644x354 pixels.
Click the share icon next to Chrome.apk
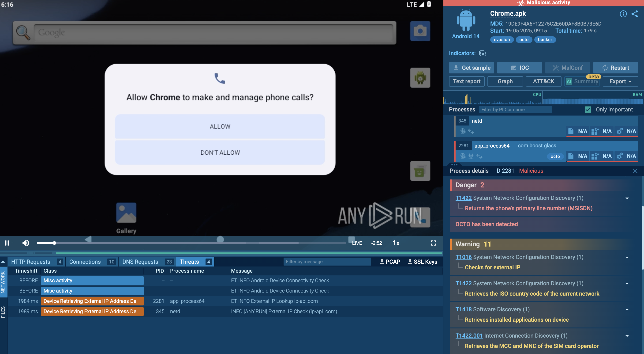point(634,14)
